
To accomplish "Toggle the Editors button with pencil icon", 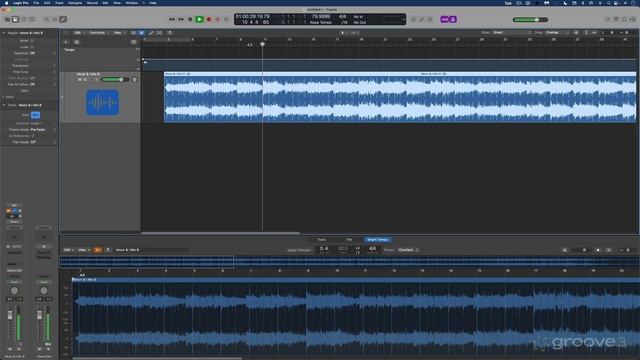I will click(63, 19).
